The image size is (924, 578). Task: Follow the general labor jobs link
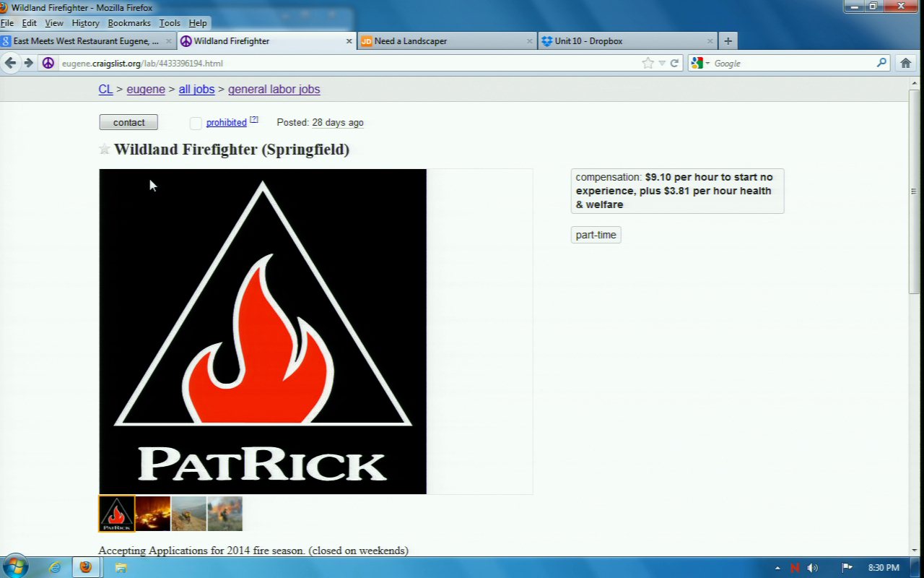274,90
